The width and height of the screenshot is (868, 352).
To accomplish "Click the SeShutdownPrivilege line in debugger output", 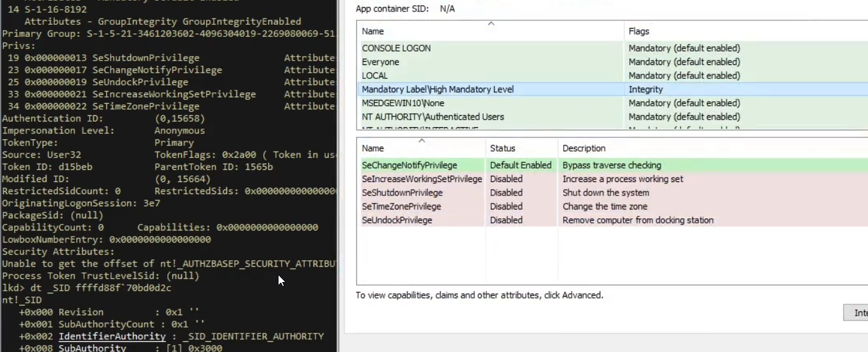I will point(169,58).
